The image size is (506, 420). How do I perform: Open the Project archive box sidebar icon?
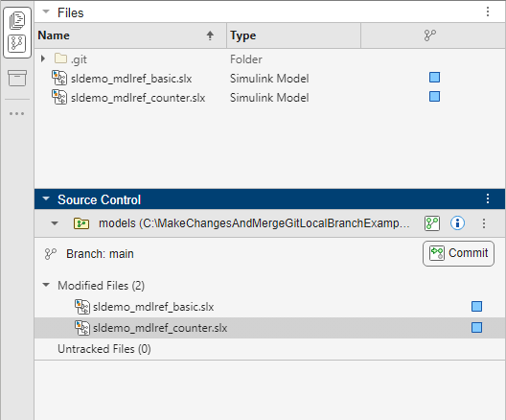tap(17, 78)
